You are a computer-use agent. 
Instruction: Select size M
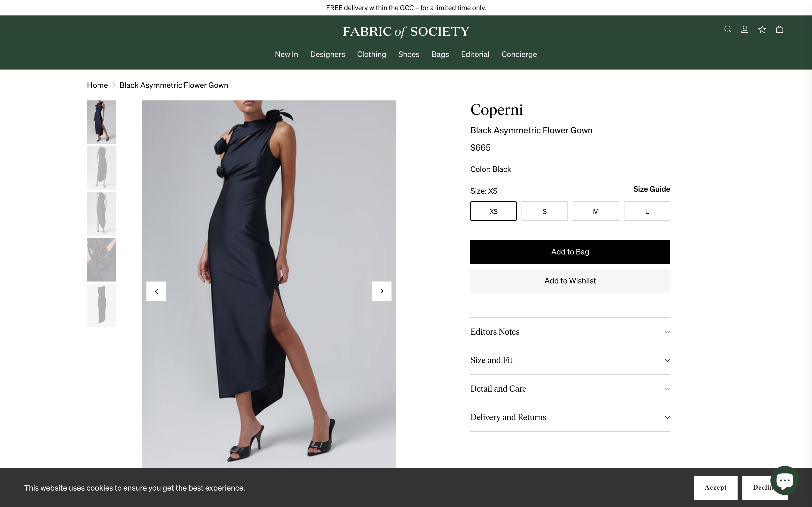coord(595,211)
